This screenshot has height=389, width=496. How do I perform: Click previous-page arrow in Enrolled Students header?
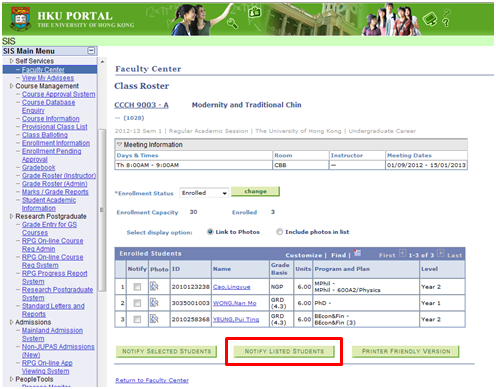point(402,254)
